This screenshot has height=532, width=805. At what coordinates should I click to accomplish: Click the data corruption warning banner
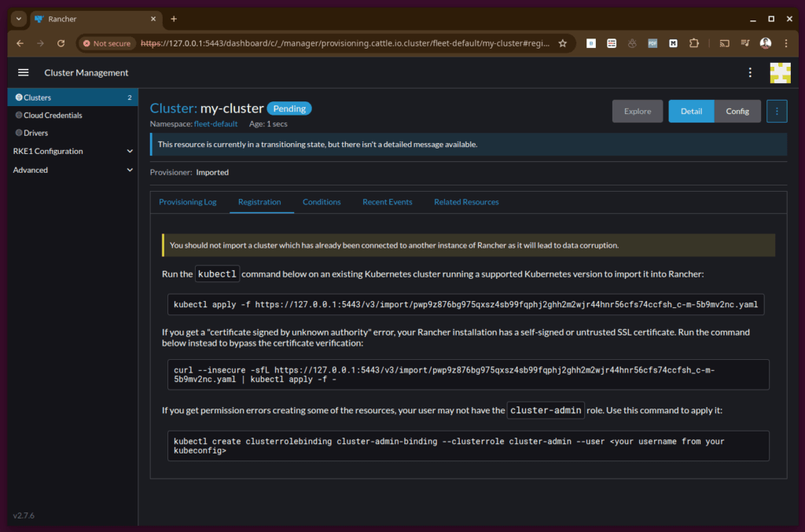469,245
